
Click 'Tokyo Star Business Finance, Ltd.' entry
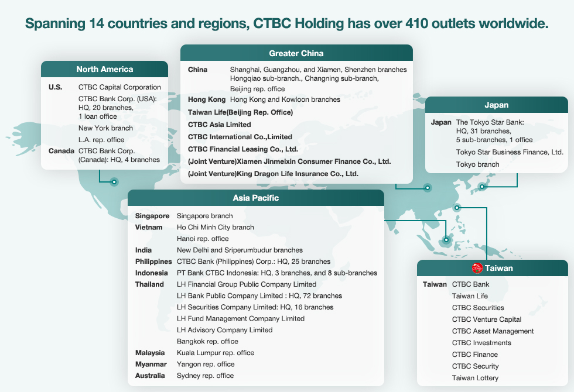510,152
